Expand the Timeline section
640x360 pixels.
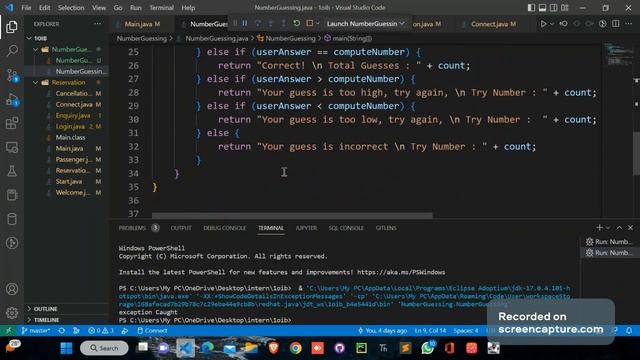pos(67,320)
